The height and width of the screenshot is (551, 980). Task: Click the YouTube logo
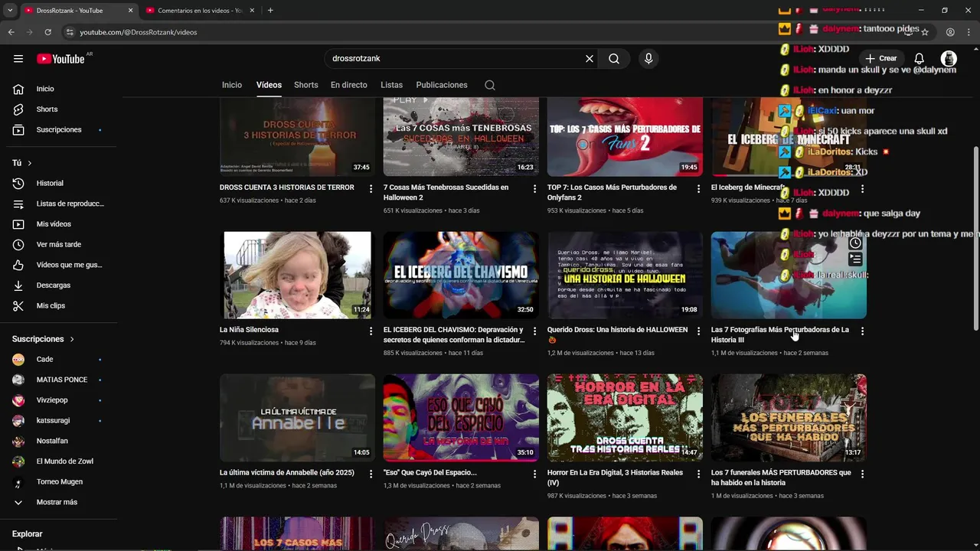point(60,59)
